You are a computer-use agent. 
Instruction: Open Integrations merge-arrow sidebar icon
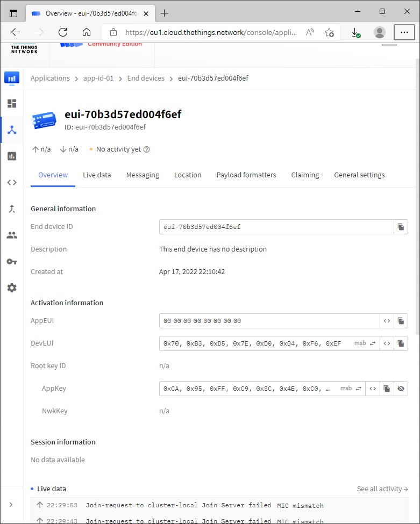click(x=12, y=209)
